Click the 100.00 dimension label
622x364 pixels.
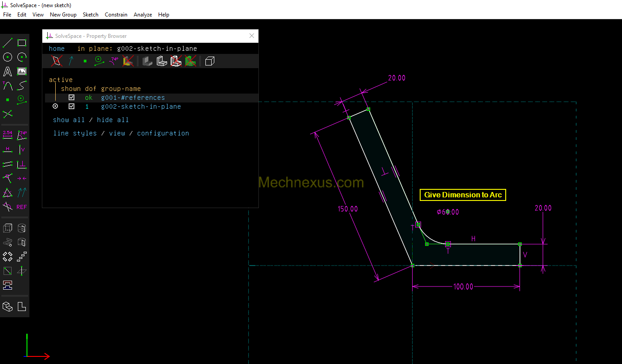(463, 287)
